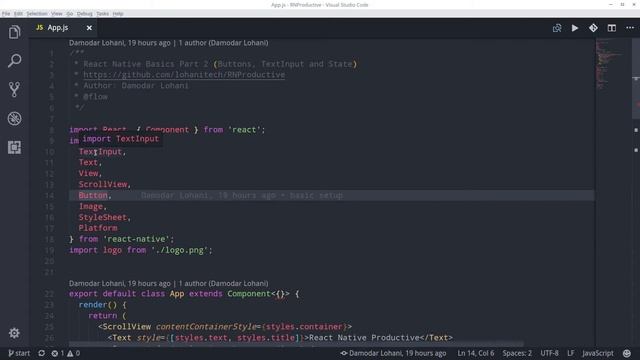
Task: Click the 'TextInput' identifier on line 10
Action: pos(100,152)
